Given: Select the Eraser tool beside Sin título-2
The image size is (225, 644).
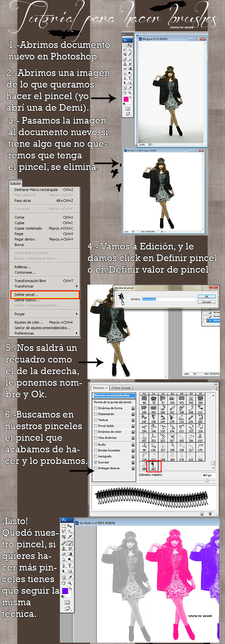Looking at the screenshot, I should coord(64,554).
